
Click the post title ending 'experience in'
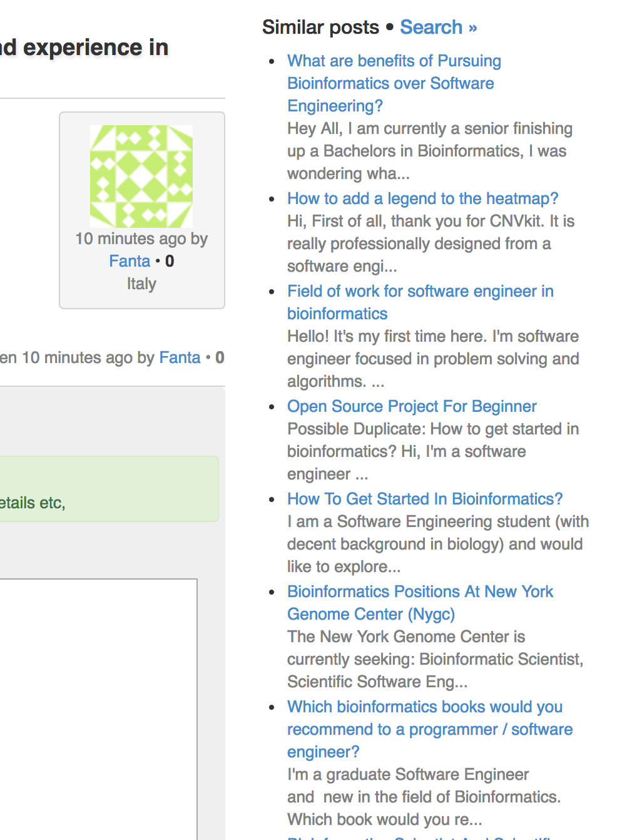pos(84,47)
